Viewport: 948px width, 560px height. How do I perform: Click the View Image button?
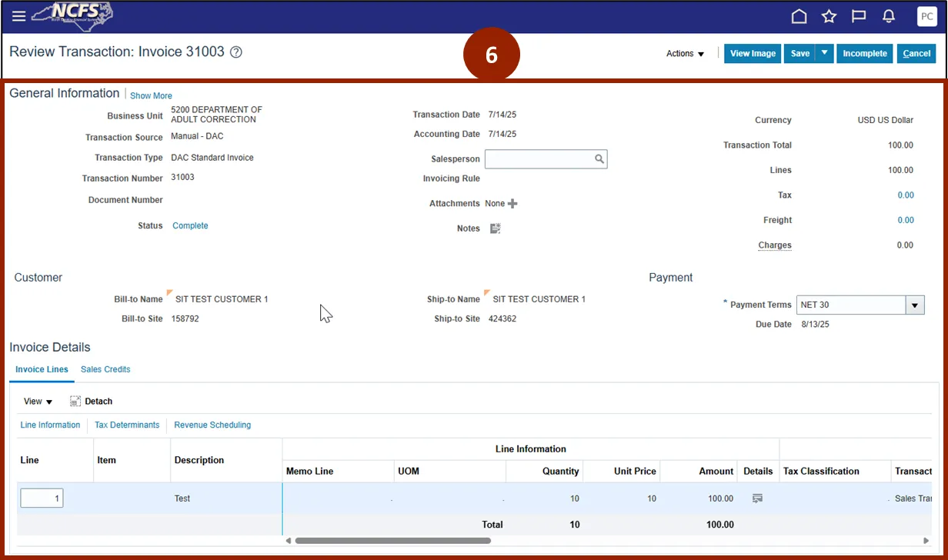[752, 54]
